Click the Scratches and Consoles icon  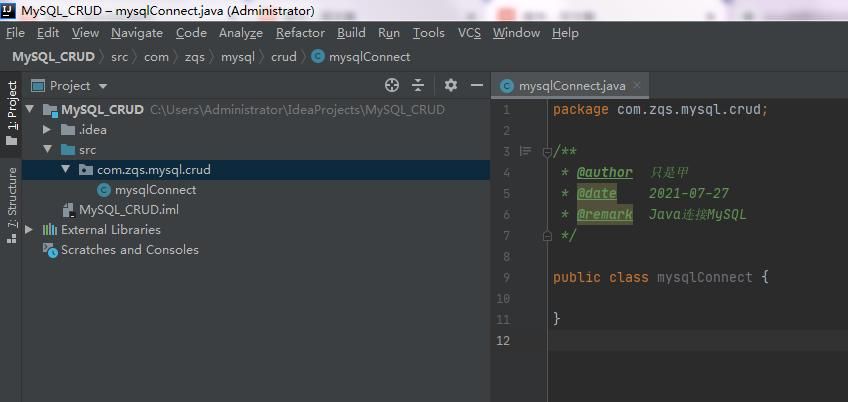(50, 250)
